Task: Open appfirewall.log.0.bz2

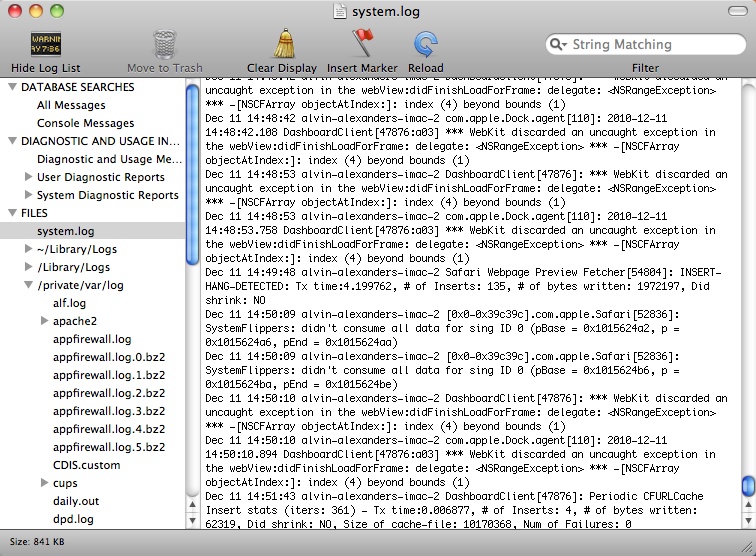Action: 109,357
